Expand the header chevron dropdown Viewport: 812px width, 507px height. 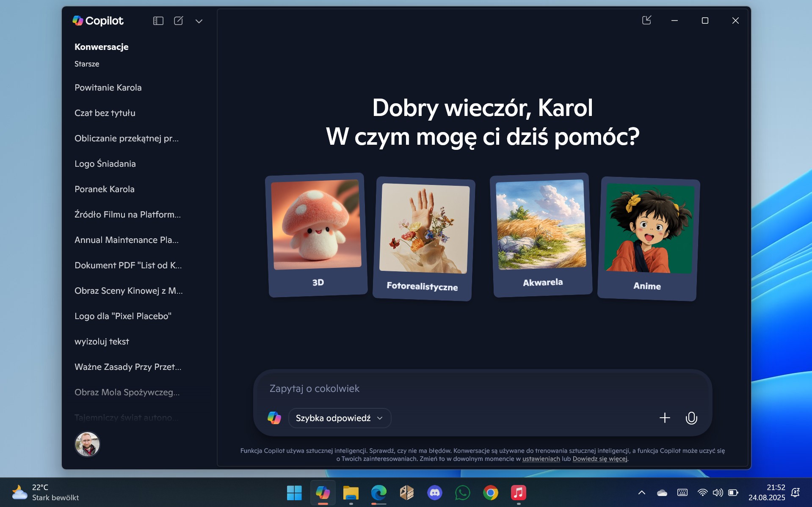point(199,21)
